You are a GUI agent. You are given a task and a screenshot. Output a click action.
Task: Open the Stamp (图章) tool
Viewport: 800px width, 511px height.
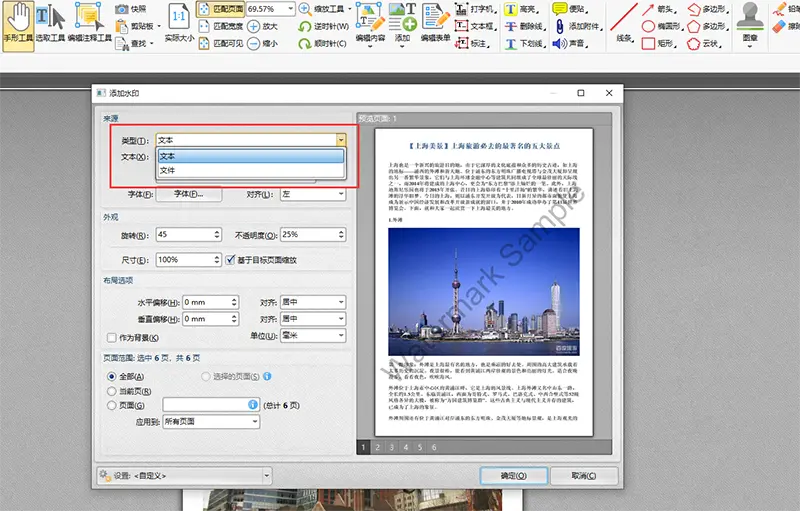(749, 24)
